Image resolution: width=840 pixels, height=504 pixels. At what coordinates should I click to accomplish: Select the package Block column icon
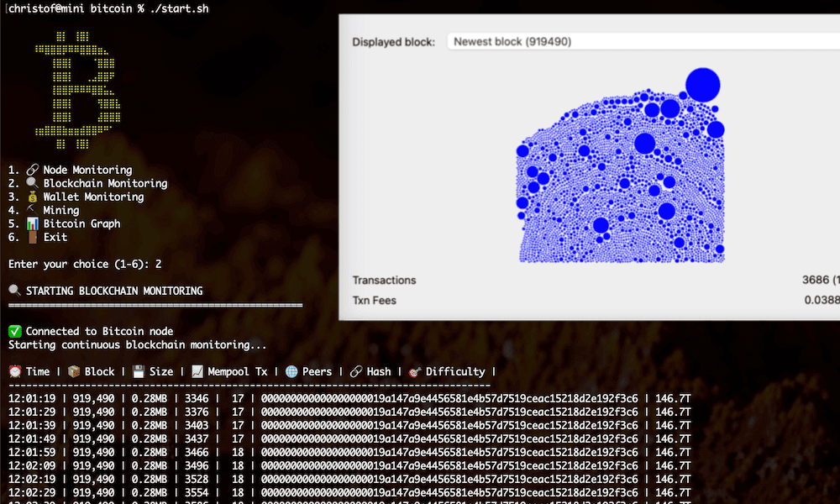pos(72,371)
